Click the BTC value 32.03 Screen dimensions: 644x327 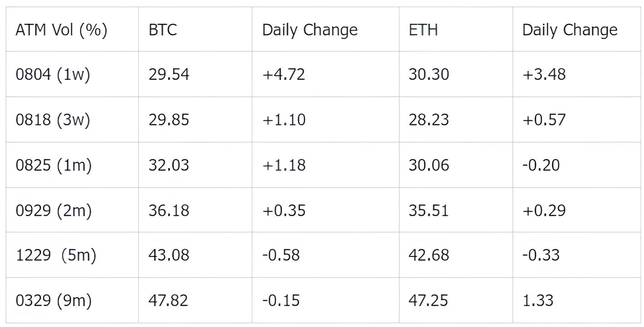coord(169,165)
